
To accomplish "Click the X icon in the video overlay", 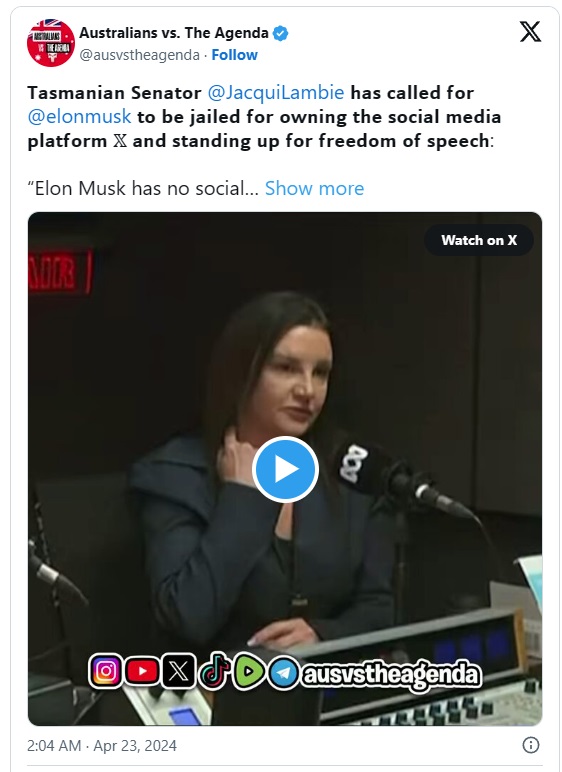I will coord(178,671).
